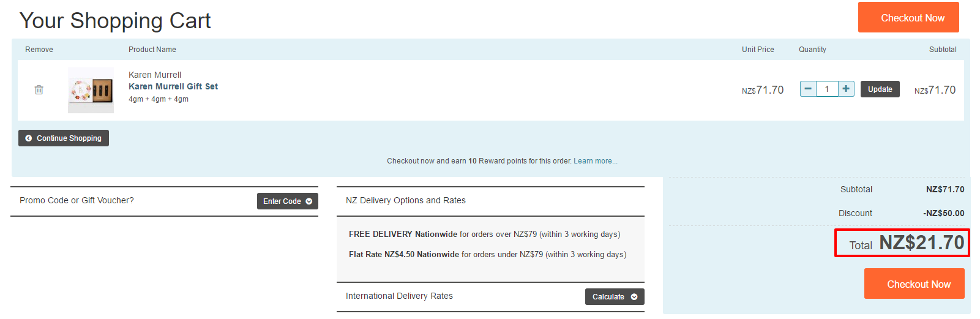Click the Your Shopping Cart heading

coord(115,21)
